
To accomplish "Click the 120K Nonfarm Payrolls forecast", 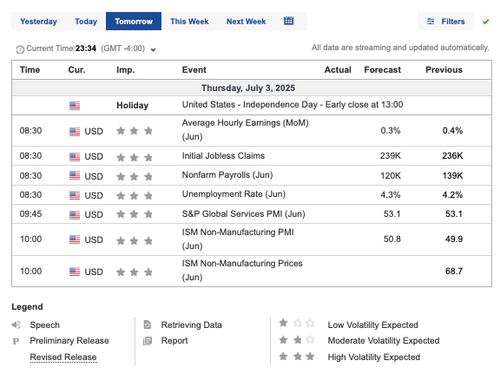I will (391, 176).
